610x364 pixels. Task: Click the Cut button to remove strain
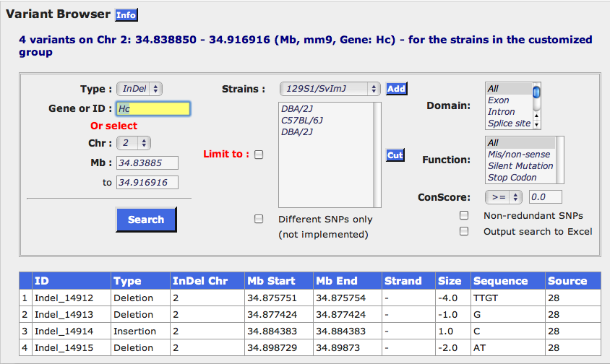point(395,155)
